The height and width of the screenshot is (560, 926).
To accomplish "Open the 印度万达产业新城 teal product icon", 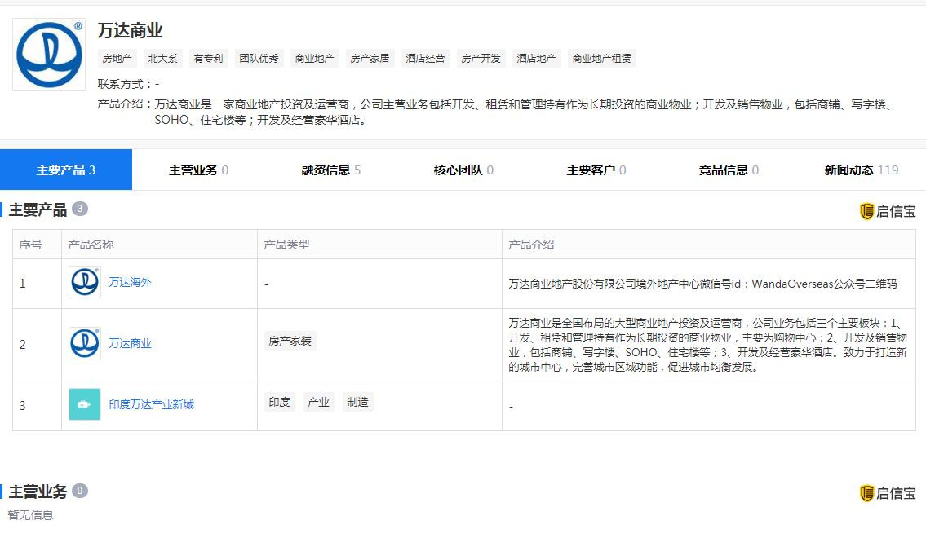I will [x=85, y=404].
